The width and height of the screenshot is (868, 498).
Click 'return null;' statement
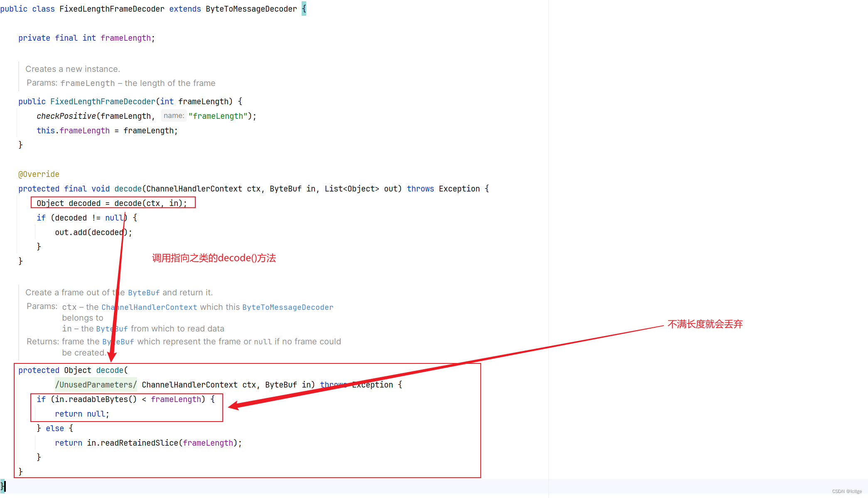coord(82,414)
